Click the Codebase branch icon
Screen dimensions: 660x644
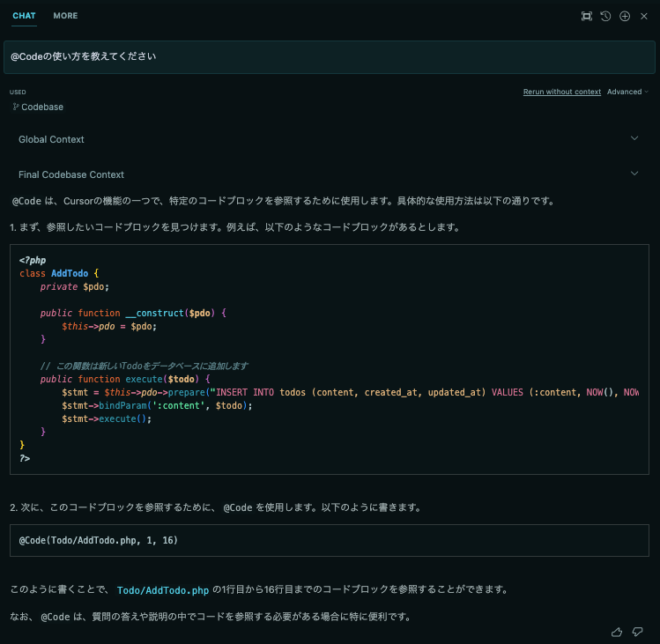(16, 107)
